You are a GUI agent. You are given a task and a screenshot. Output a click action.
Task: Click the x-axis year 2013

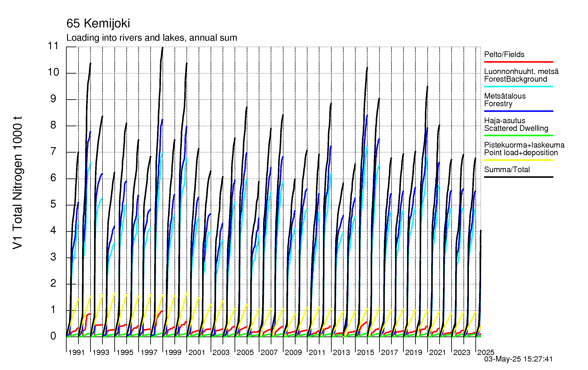click(x=341, y=352)
